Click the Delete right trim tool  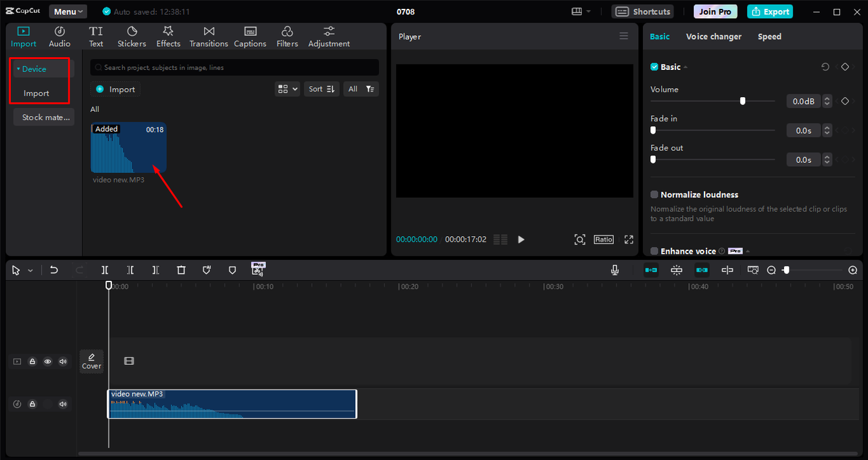(155, 270)
